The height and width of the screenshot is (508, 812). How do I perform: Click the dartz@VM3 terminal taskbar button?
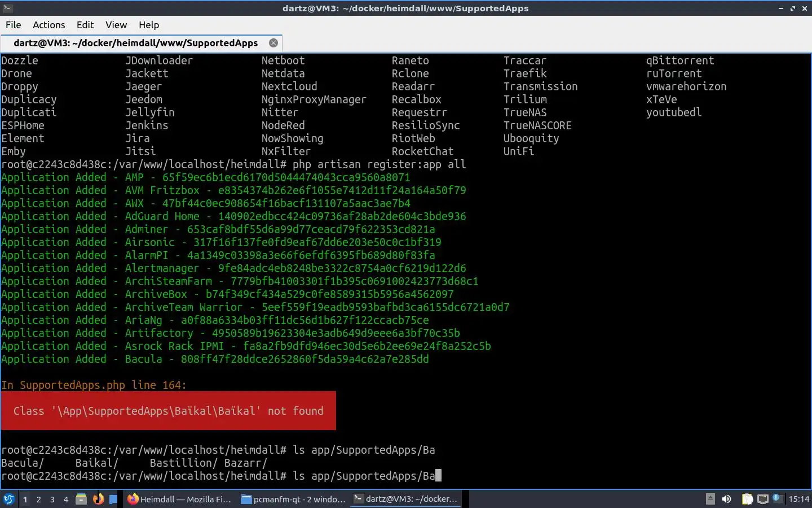coord(406,499)
